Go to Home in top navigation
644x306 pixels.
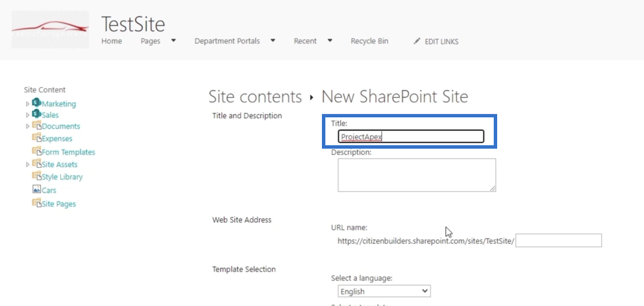pos(111,41)
